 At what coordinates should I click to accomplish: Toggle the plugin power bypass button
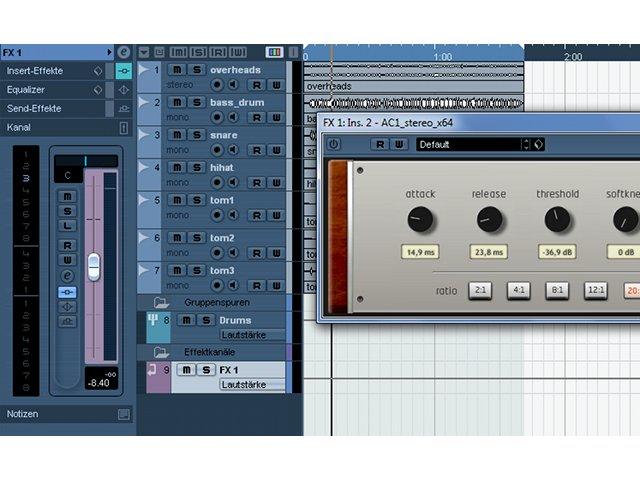coord(334,144)
